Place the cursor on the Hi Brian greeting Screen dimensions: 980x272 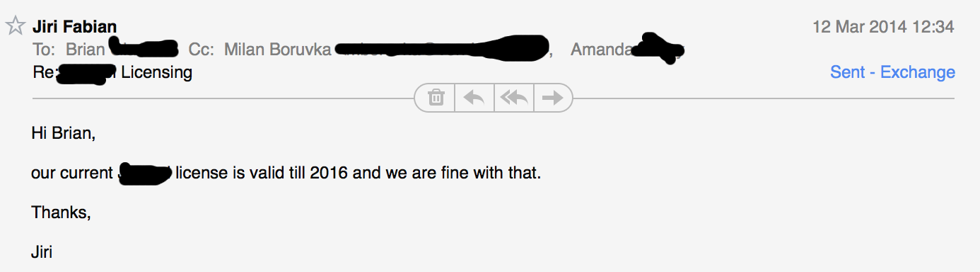click(x=63, y=132)
